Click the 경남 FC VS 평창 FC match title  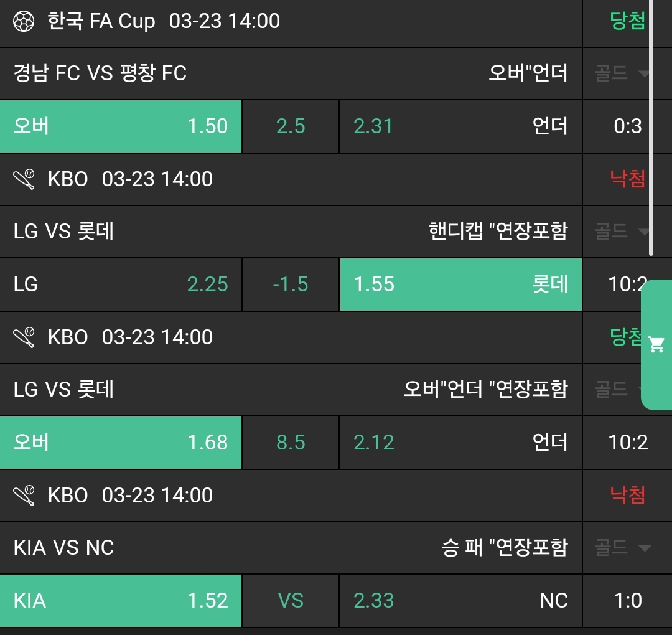pos(100,74)
